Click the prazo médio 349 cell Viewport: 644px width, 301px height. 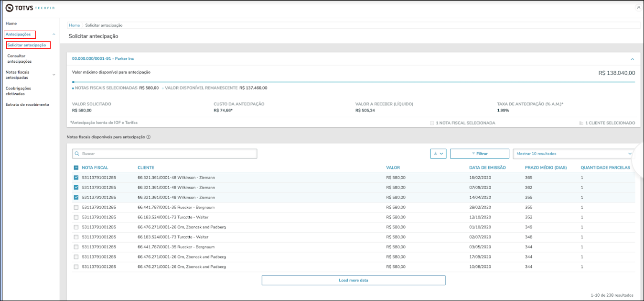click(x=528, y=227)
